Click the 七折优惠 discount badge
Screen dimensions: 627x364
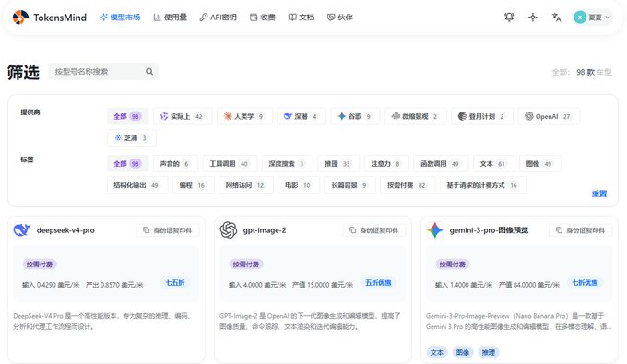585,283
